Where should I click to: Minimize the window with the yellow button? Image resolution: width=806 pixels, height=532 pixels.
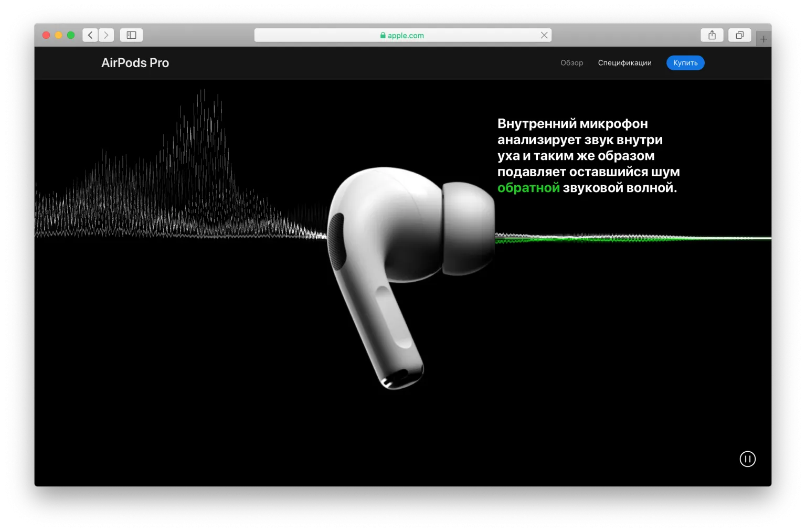tap(59, 35)
